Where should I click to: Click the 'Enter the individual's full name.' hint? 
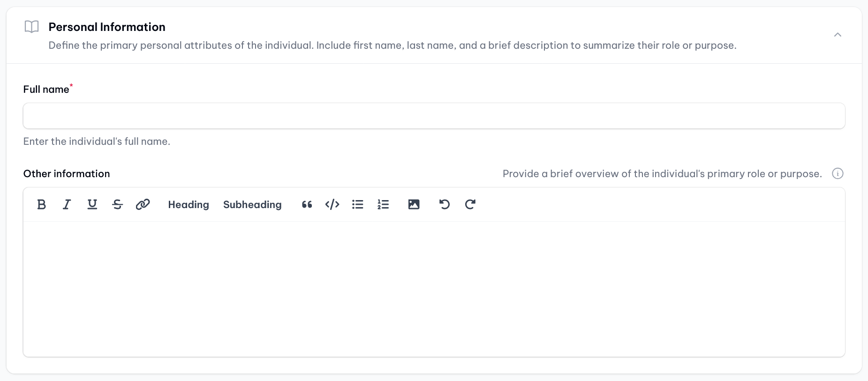(x=97, y=142)
